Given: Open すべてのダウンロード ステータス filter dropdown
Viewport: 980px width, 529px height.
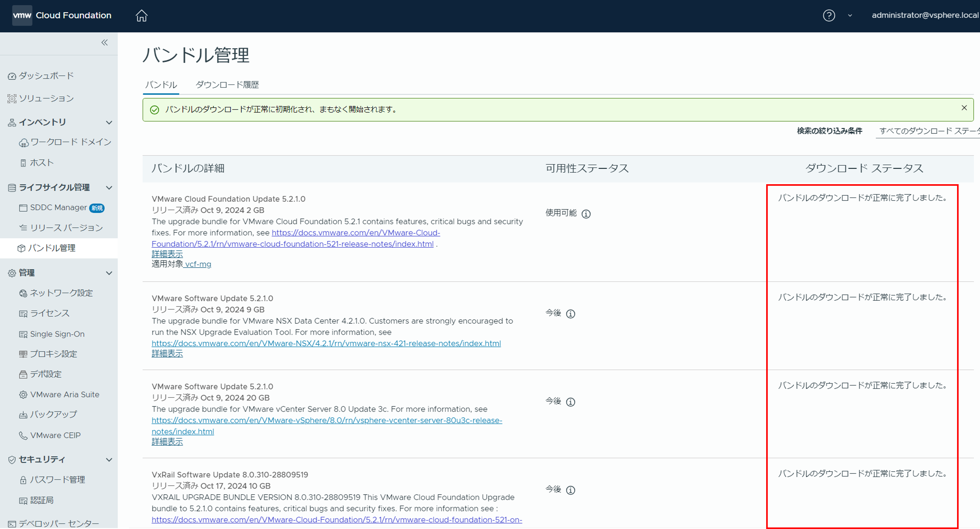Looking at the screenshot, I should click(x=927, y=131).
